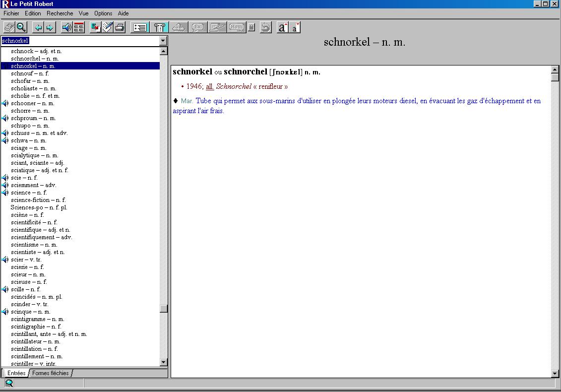Increase text size with large 'a' icon

(283, 27)
